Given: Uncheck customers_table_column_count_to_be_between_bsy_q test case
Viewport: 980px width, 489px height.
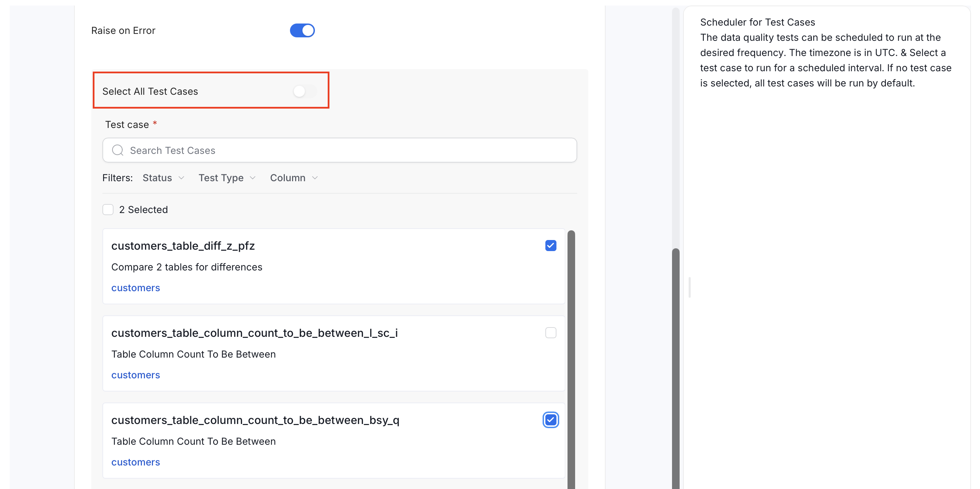Looking at the screenshot, I should pyautogui.click(x=551, y=420).
